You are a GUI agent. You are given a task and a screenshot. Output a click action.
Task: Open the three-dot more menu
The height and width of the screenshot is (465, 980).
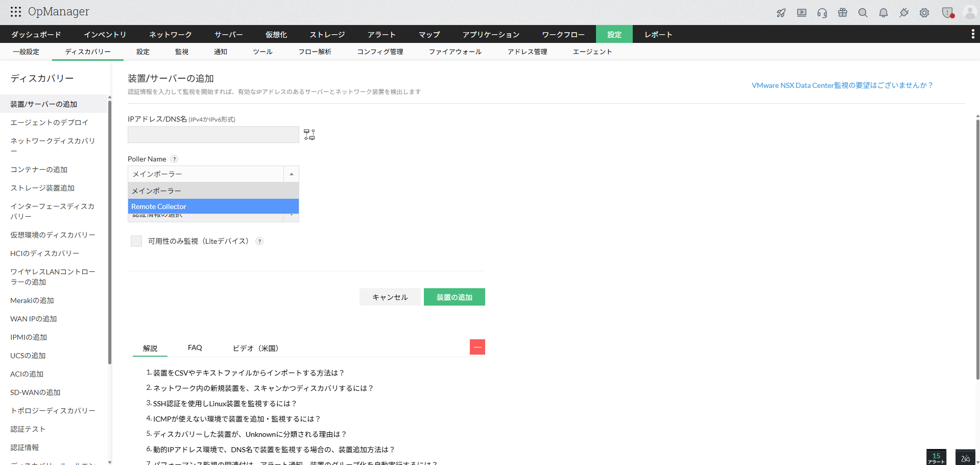coord(973,34)
